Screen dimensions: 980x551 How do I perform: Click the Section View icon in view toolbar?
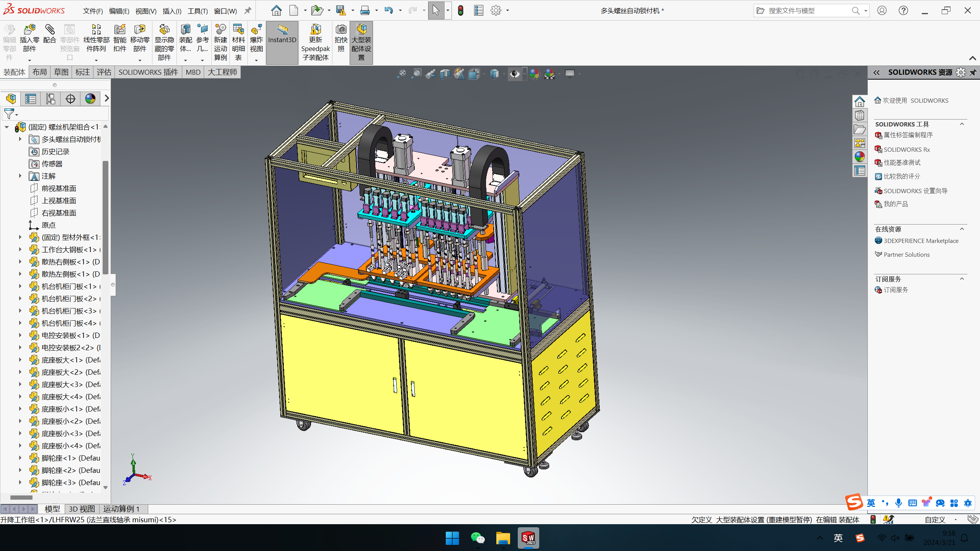click(445, 74)
